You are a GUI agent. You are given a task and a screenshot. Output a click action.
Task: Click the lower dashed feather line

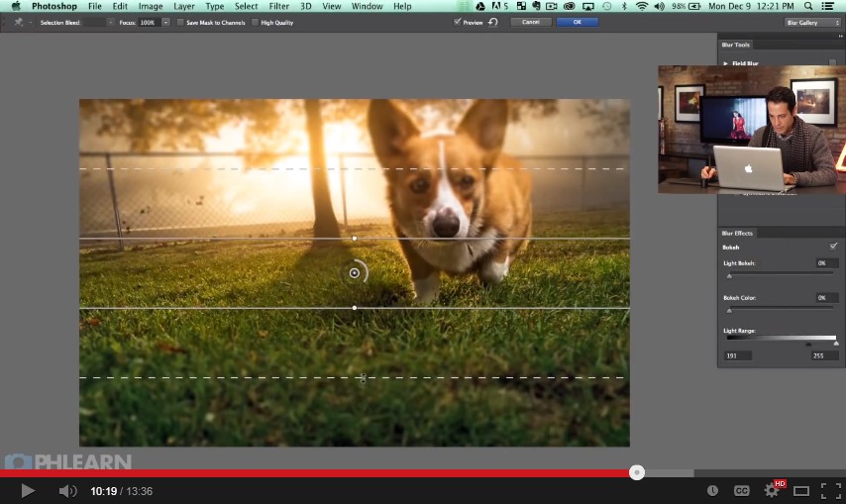point(354,377)
